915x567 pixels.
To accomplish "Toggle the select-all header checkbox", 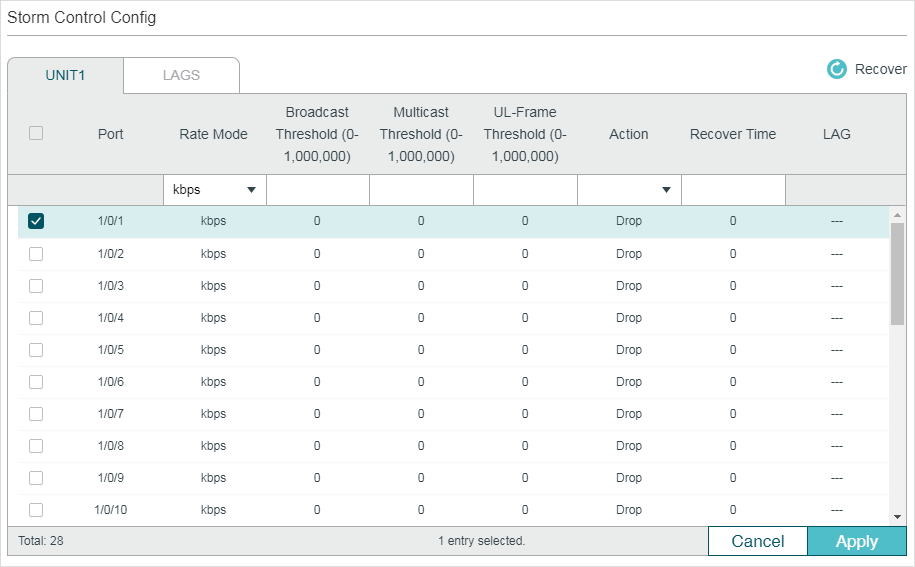I will click(x=36, y=133).
